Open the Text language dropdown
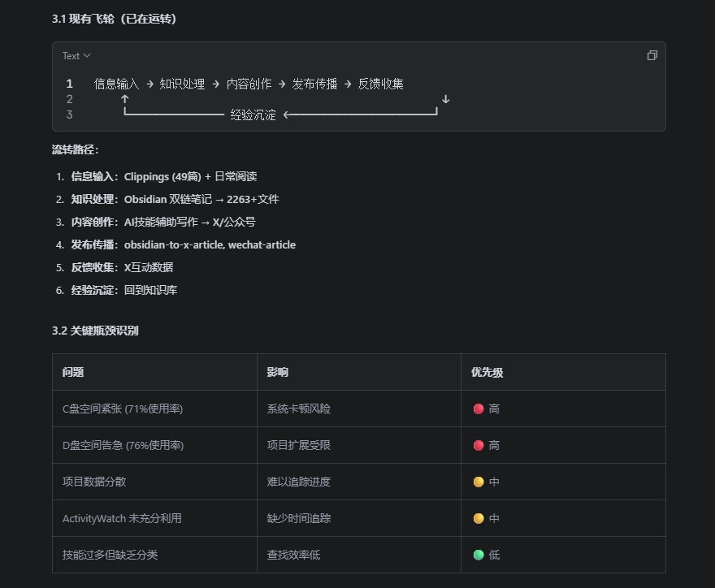Image resolution: width=715 pixels, height=588 pixels. click(x=76, y=55)
